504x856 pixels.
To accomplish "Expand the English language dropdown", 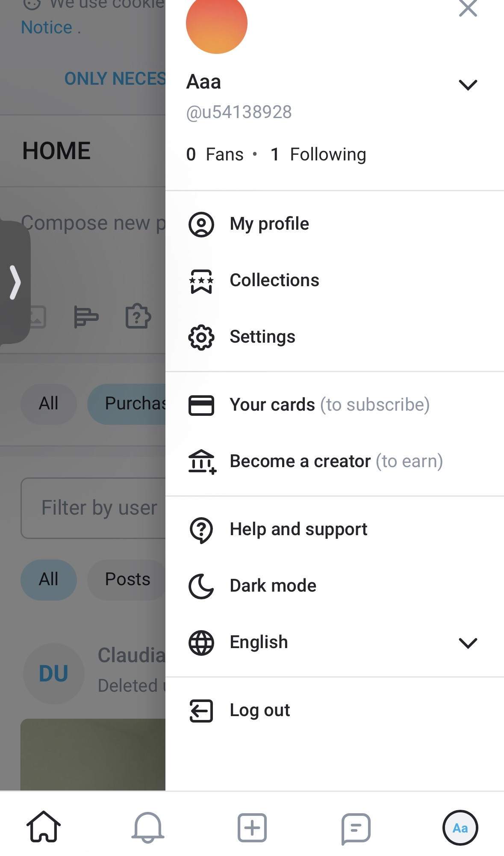I will tap(468, 643).
